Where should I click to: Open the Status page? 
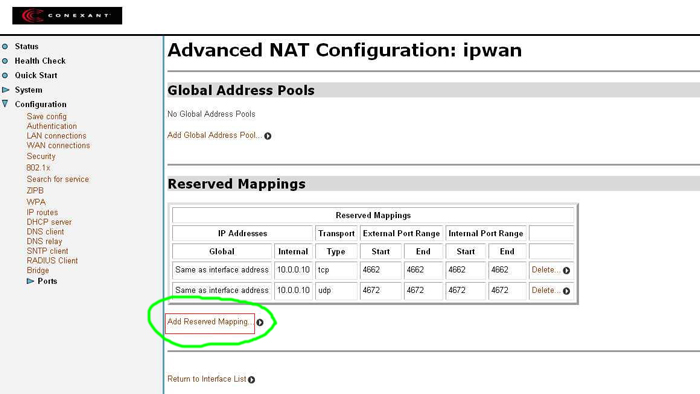[26, 46]
